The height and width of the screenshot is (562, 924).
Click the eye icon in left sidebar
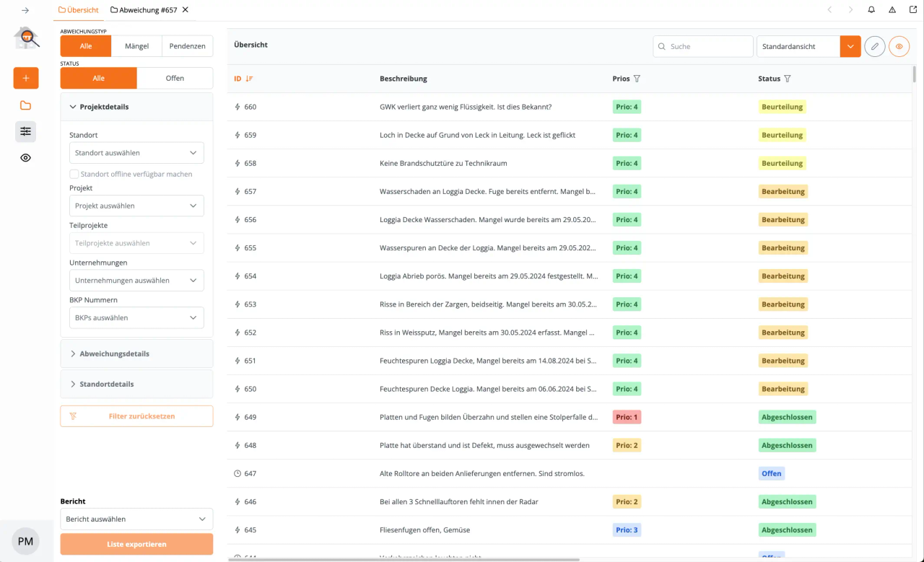26,157
